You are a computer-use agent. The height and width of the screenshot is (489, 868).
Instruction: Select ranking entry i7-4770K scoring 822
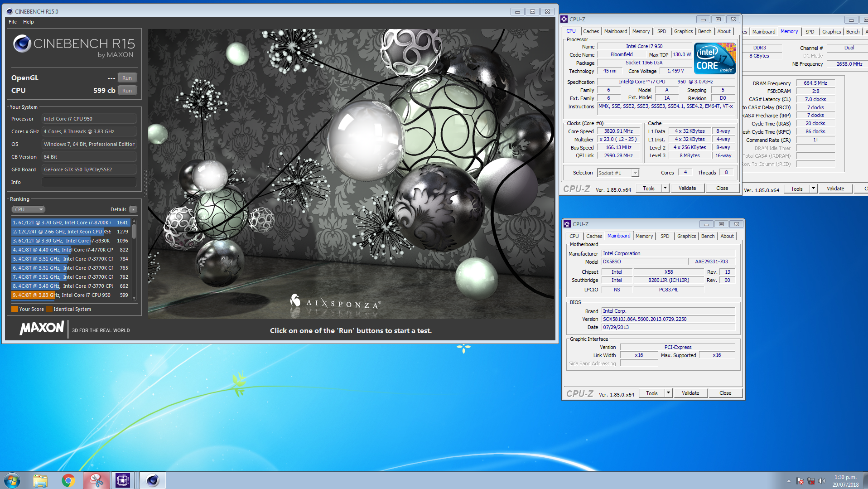pos(71,250)
